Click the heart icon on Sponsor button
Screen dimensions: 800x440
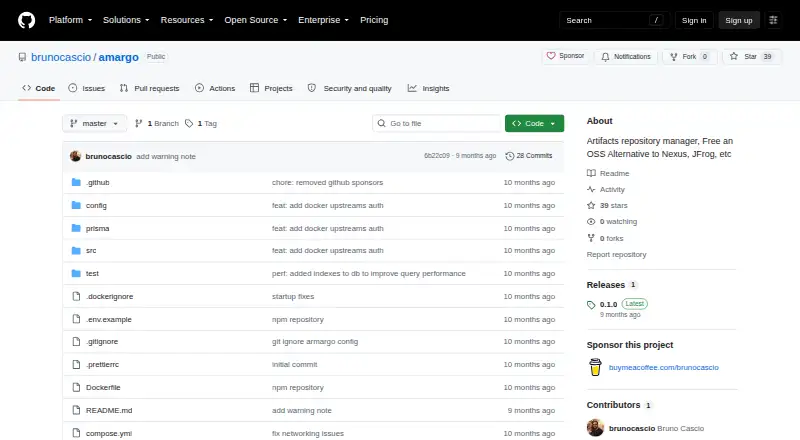pyautogui.click(x=551, y=56)
